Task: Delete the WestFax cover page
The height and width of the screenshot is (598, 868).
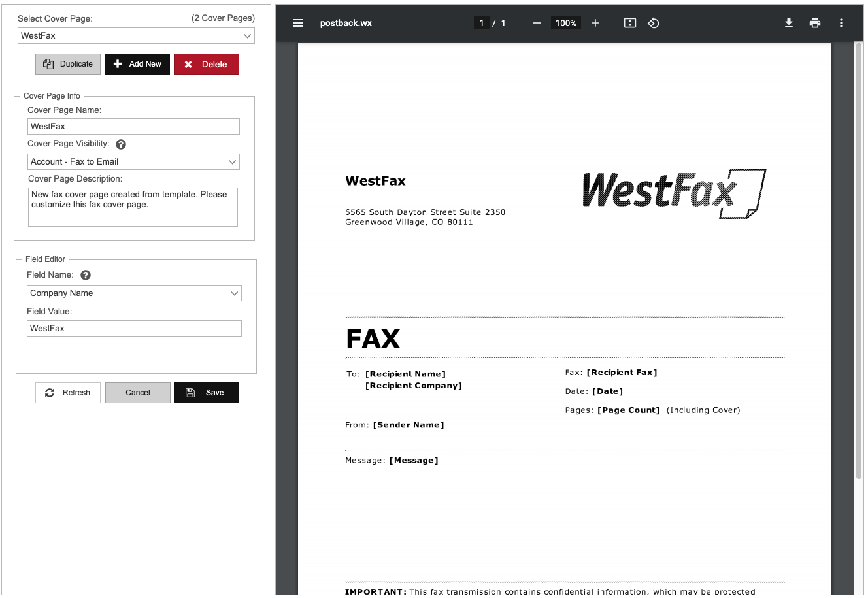Action: point(207,64)
